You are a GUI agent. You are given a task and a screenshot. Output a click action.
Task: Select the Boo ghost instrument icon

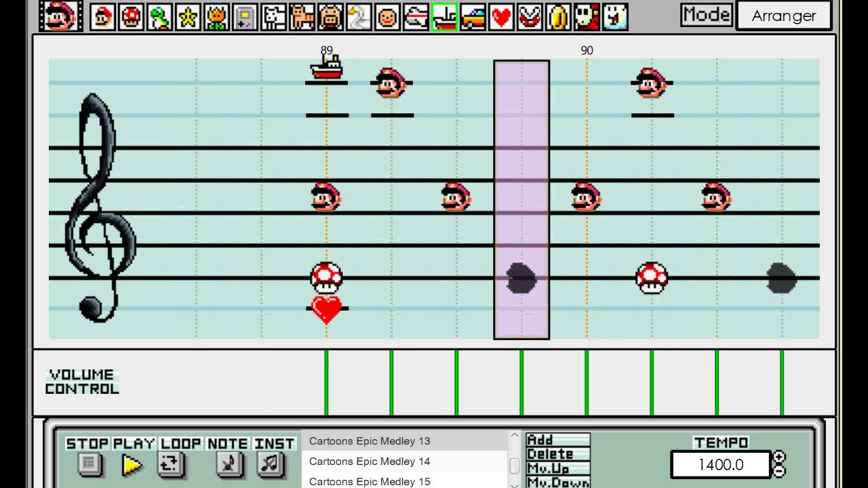(615, 17)
